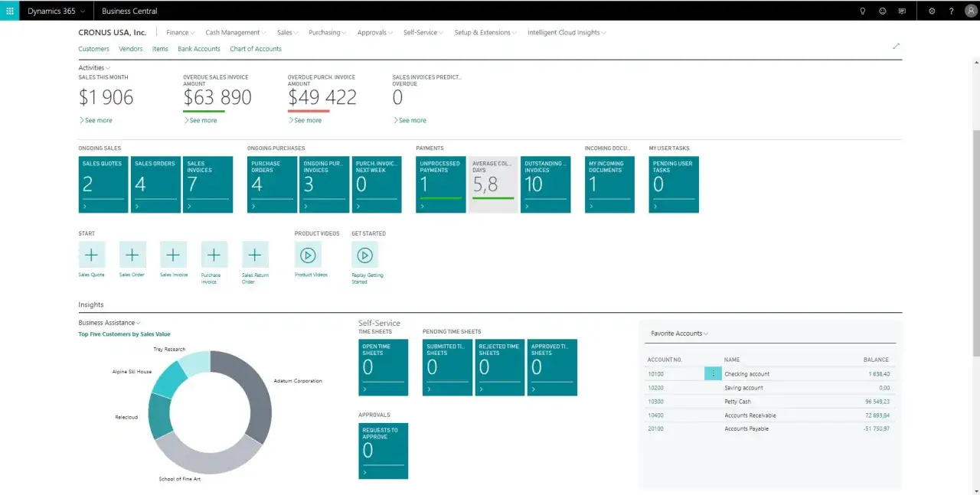Open the Open Time Sheets tile
The width and height of the screenshot is (980, 495).
[384, 367]
